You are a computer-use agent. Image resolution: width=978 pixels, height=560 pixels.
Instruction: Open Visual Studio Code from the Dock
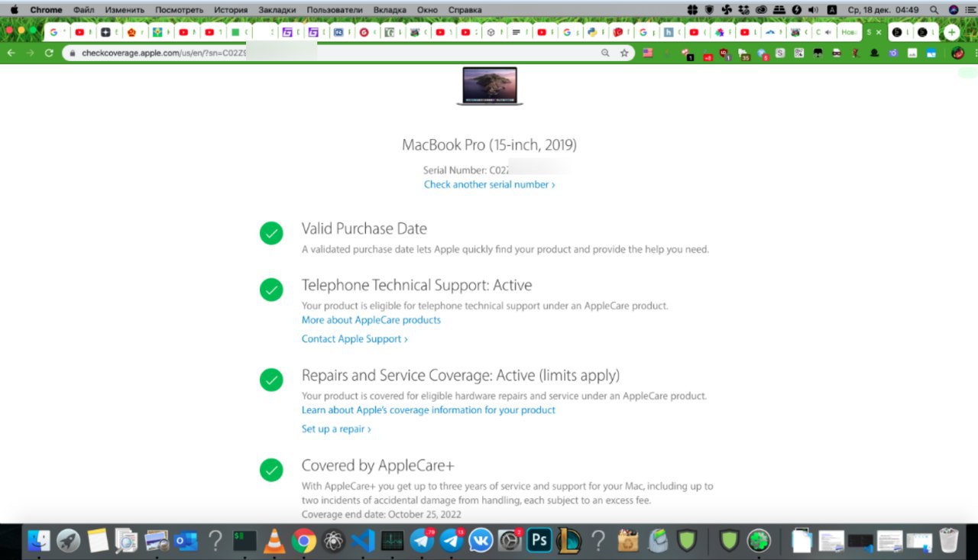[x=363, y=541]
